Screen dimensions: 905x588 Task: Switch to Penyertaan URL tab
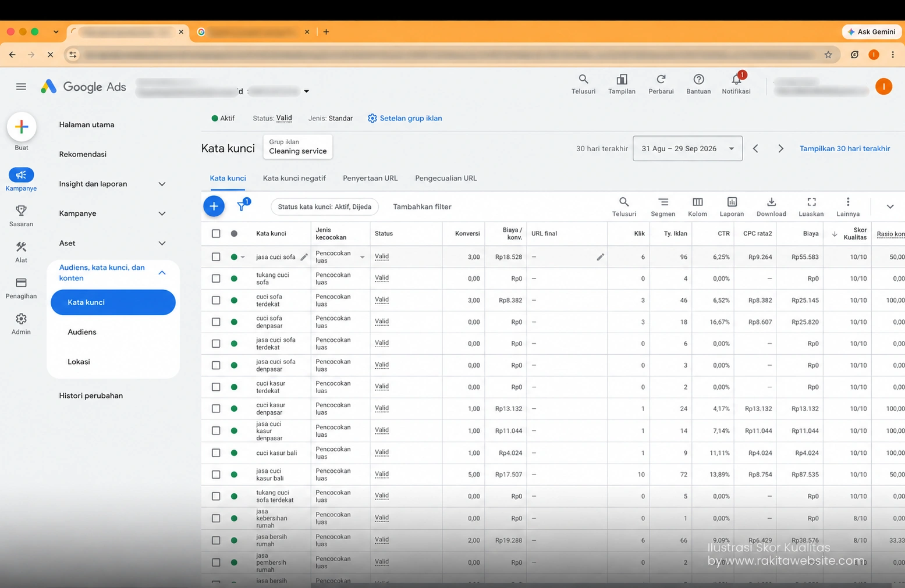tap(370, 178)
